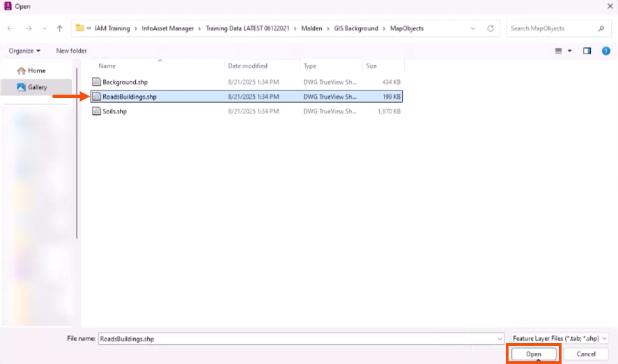Expand hidden breadcrumb path chevrons
The height and width of the screenshot is (364, 618).
coord(88,29)
